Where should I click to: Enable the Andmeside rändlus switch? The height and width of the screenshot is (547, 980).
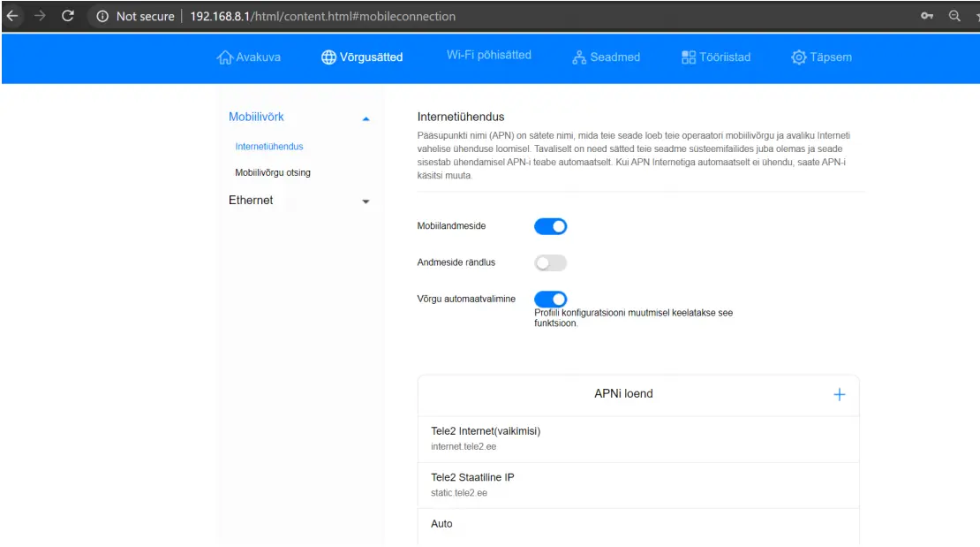[x=551, y=262]
